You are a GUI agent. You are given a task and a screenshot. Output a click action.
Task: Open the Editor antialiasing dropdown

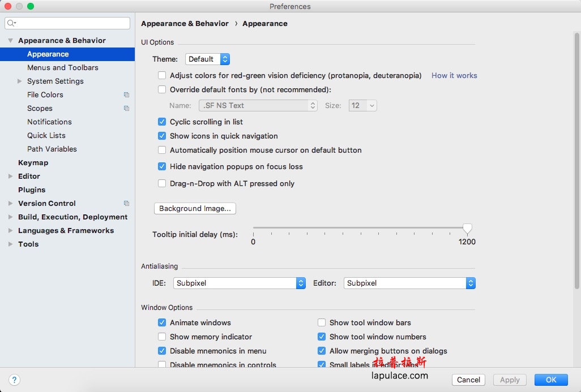409,283
